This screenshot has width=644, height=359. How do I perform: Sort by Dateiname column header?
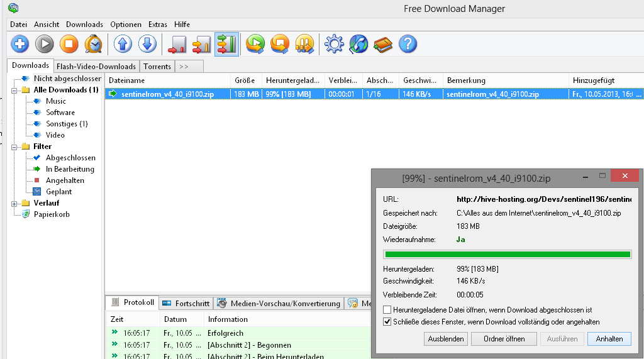click(167, 80)
